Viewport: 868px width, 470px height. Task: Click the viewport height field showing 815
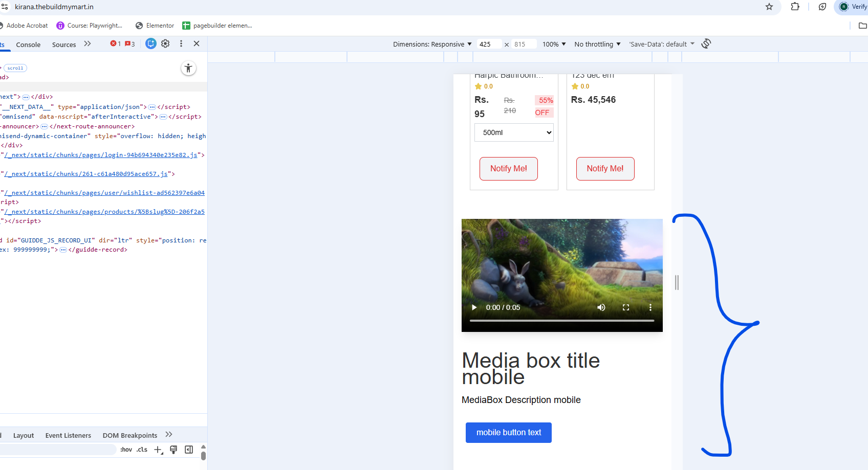(x=524, y=44)
